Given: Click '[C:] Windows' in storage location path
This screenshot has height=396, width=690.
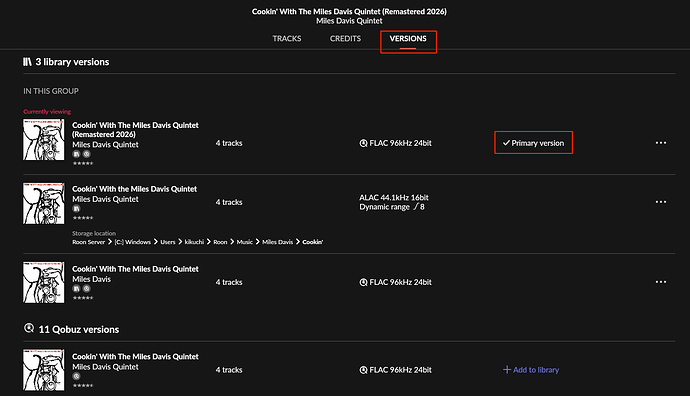Looking at the screenshot, I should (x=132, y=242).
